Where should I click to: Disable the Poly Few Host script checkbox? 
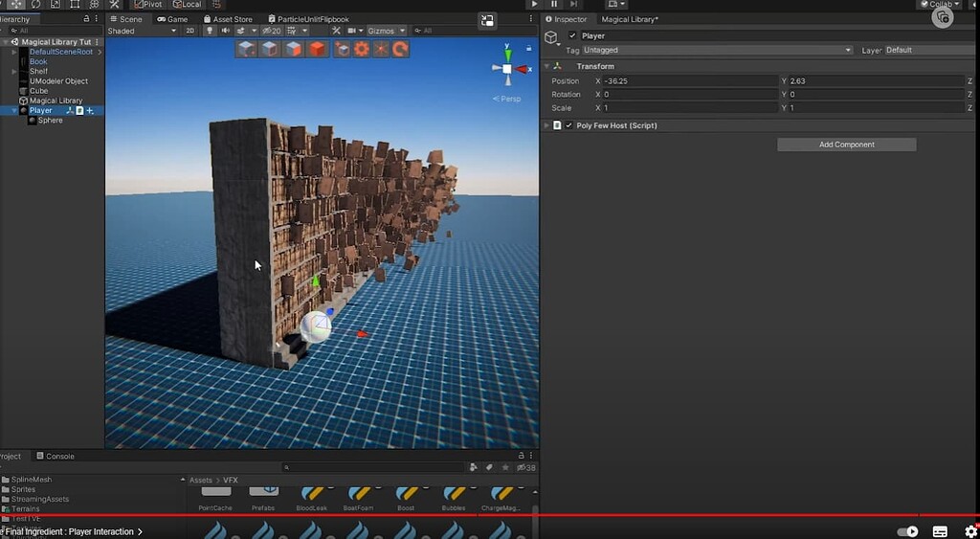point(569,125)
